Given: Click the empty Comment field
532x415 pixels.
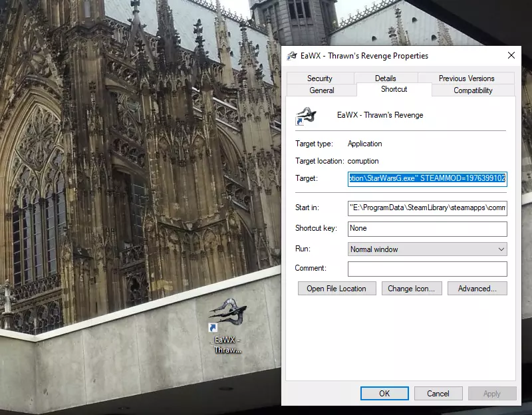Looking at the screenshot, I should (x=427, y=269).
